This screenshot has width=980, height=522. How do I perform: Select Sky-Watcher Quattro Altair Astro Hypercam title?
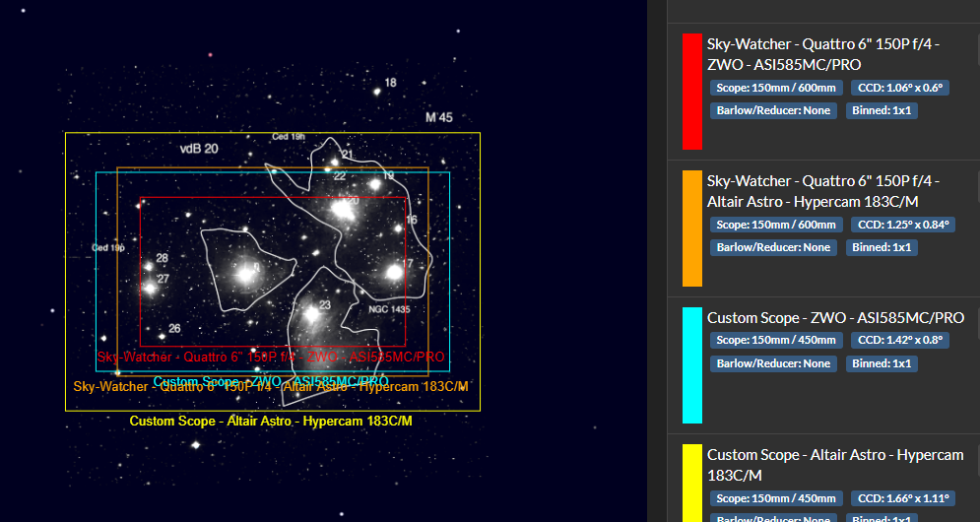[823, 191]
